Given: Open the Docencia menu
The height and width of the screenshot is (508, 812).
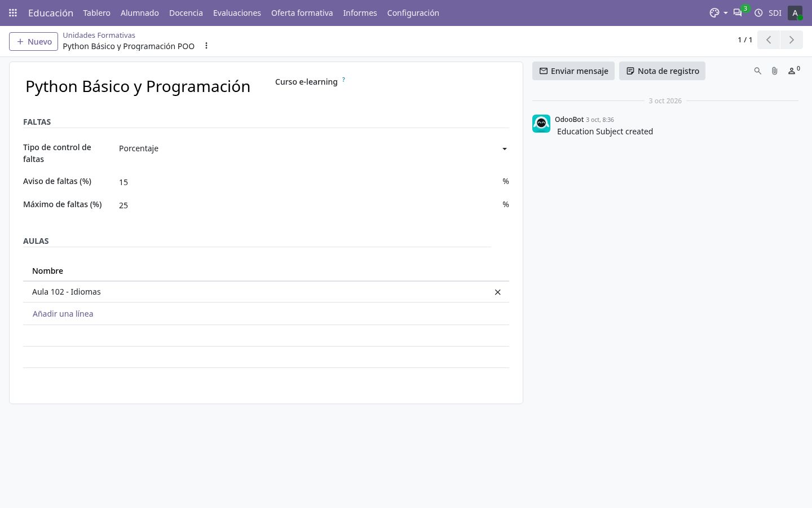Looking at the screenshot, I should click(x=186, y=12).
